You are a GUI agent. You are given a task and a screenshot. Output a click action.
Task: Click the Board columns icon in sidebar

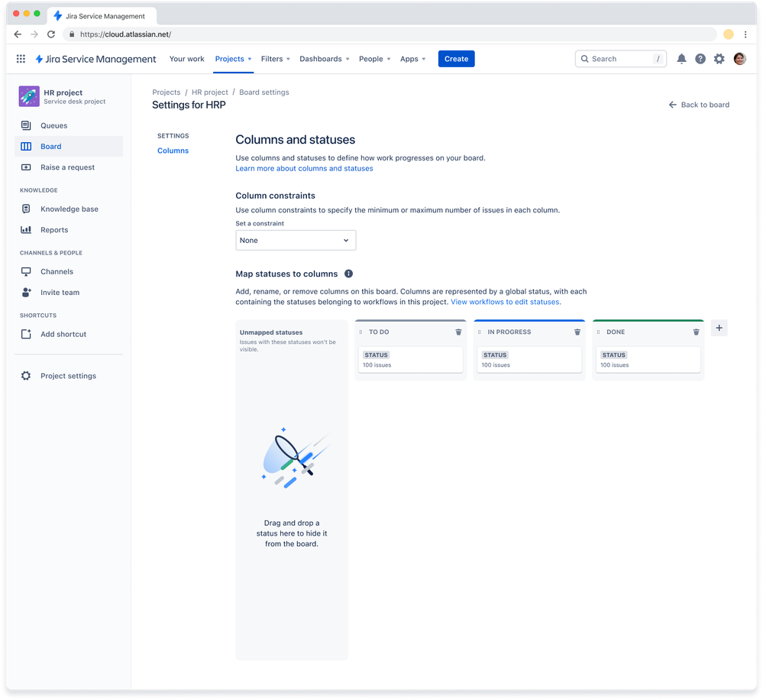click(26, 147)
